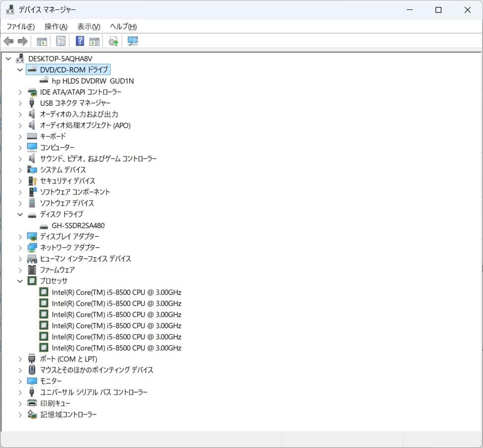This screenshot has width=483, height=448.
Task: Collapse the DVD/CD-ROM ドライブ category
Action: (x=20, y=70)
